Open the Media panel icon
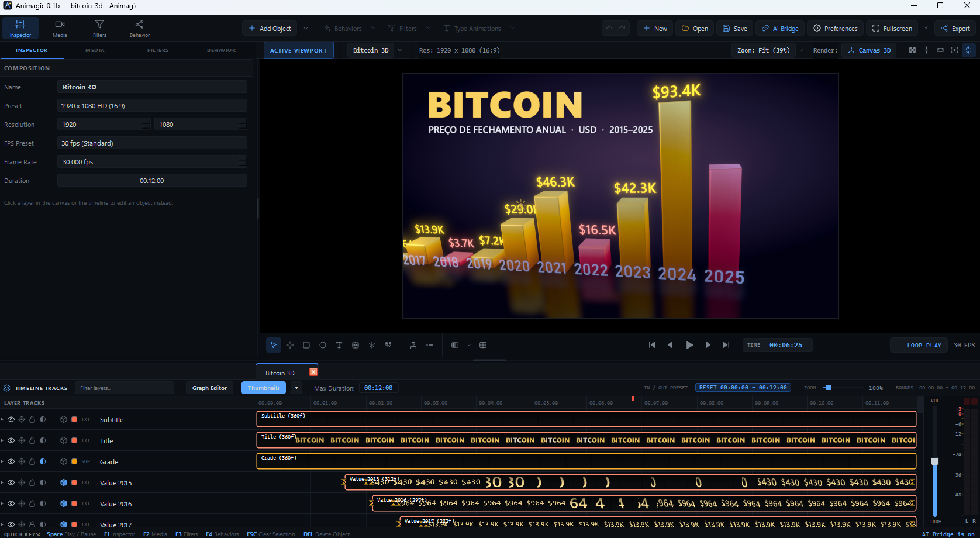Screen dimensions: 980x538 [60, 28]
